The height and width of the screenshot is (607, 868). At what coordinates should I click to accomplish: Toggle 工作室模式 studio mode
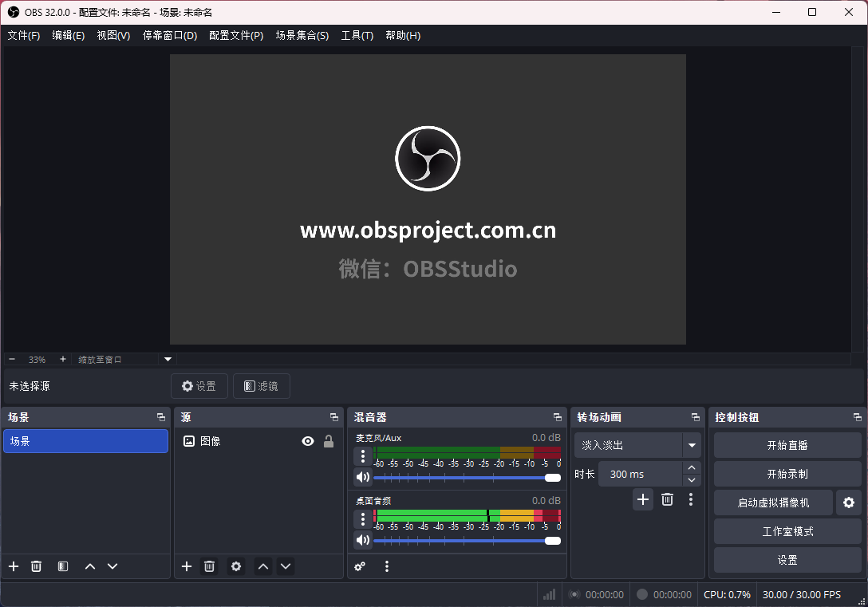point(787,531)
